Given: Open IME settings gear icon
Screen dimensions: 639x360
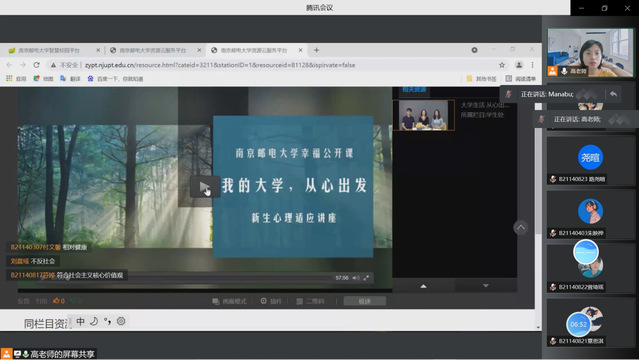Looking at the screenshot, I should [x=121, y=321].
